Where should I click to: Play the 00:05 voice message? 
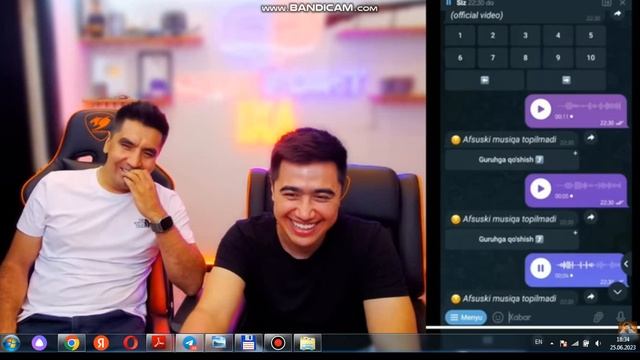click(x=540, y=189)
